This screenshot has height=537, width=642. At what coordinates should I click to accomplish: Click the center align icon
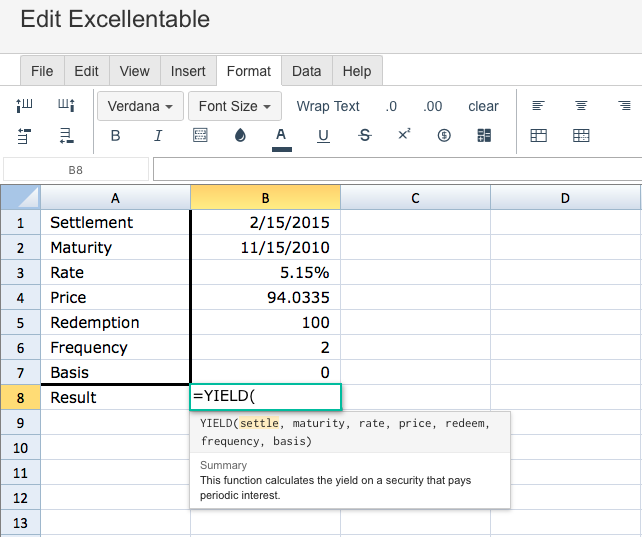pos(581,106)
